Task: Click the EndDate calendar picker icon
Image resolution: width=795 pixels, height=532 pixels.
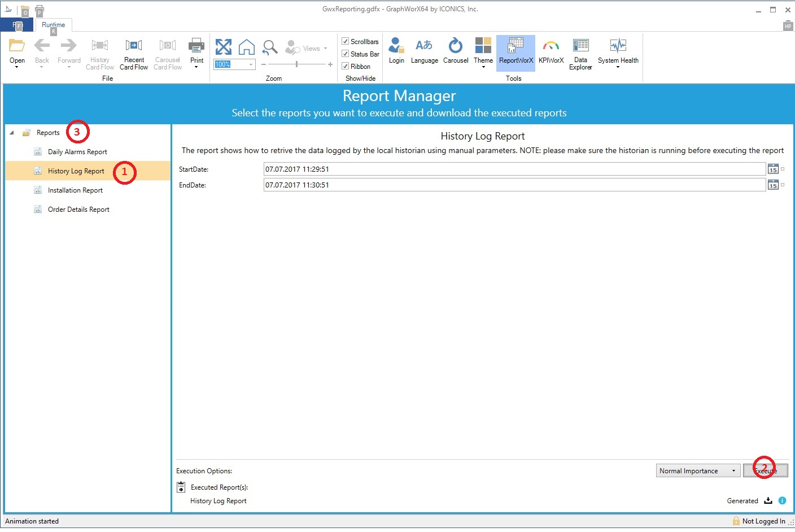Action: 773,185
